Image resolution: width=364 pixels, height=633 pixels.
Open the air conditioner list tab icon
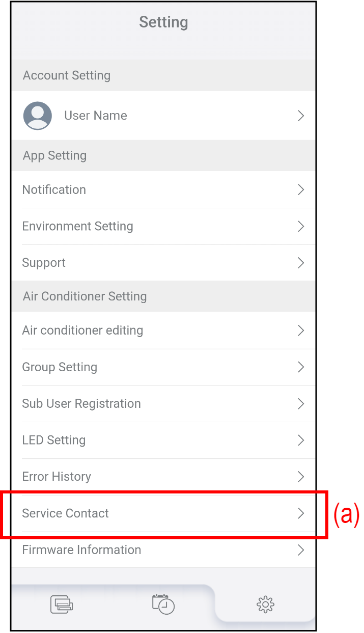click(x=62, y=604)
